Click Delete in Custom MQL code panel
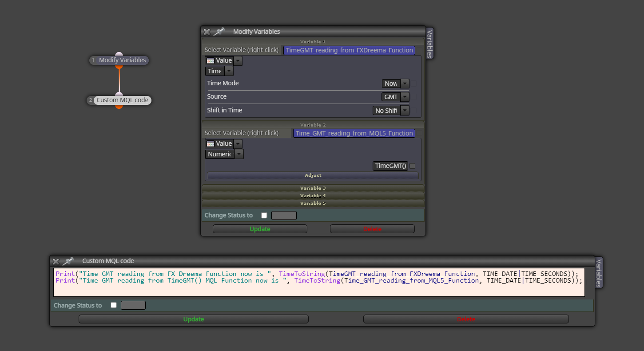The width and height of the screenshot is (644, 351). [466, 319]
